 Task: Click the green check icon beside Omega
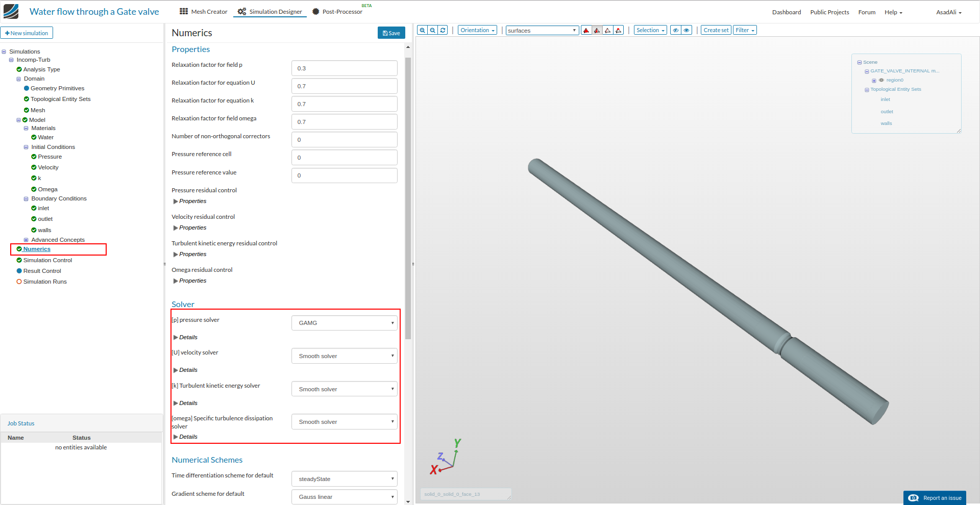tap(34, 189)
